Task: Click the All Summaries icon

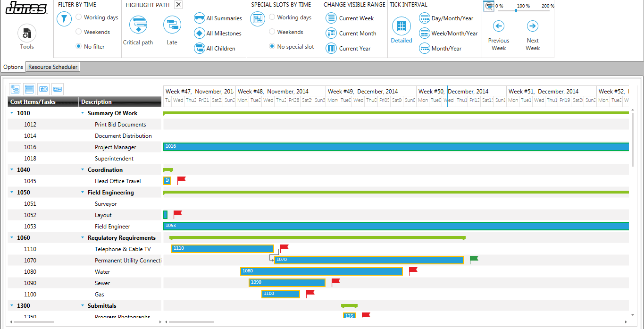Action: pyautogui.click(x=201, y=18)
